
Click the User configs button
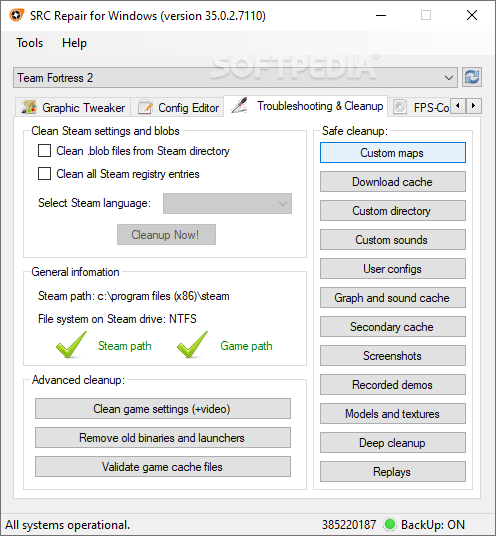[x=393, y=269]
